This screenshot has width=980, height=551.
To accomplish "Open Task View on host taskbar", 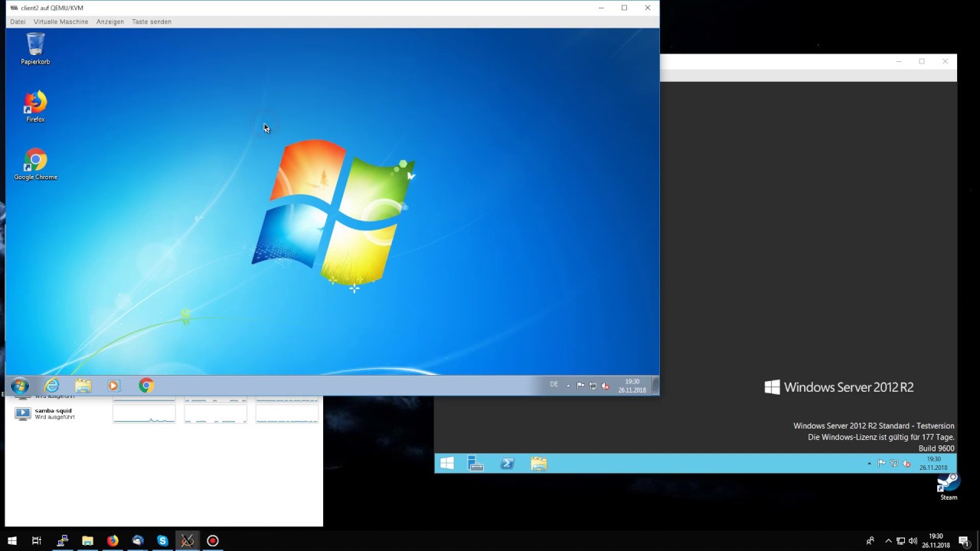I will coord(37,541).
